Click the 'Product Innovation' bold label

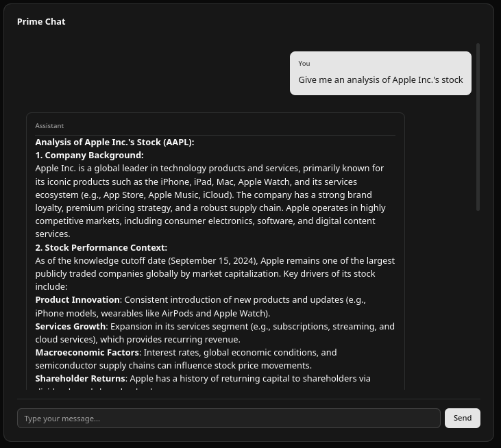click(77, 300)
